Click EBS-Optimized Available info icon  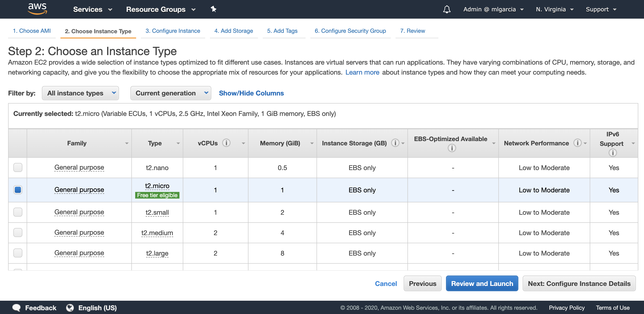(451, 148)
